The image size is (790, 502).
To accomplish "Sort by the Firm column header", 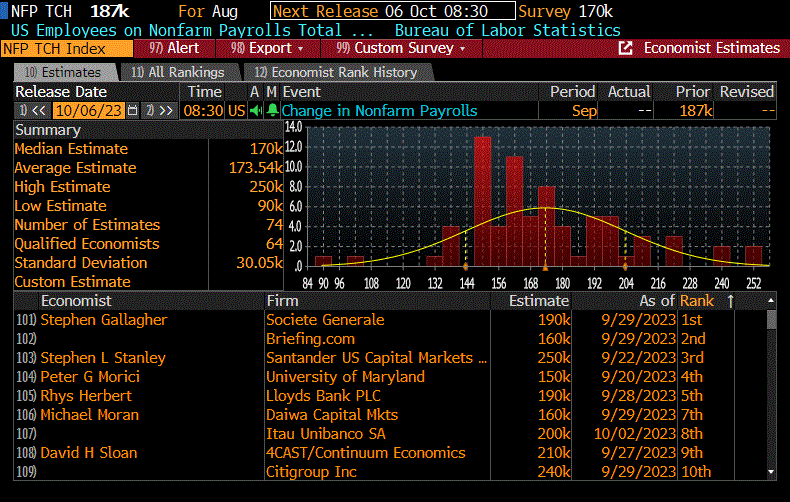I will [x=282, y=301].
